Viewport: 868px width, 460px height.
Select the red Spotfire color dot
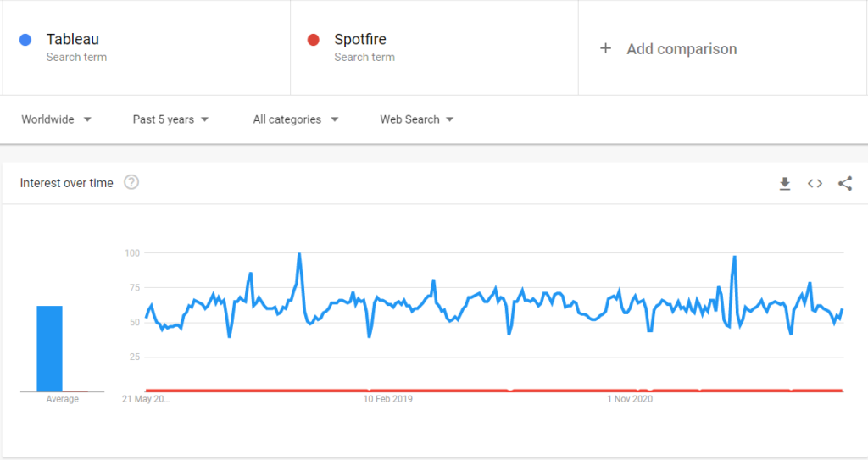pyautogui.click(x=314, y=40)
